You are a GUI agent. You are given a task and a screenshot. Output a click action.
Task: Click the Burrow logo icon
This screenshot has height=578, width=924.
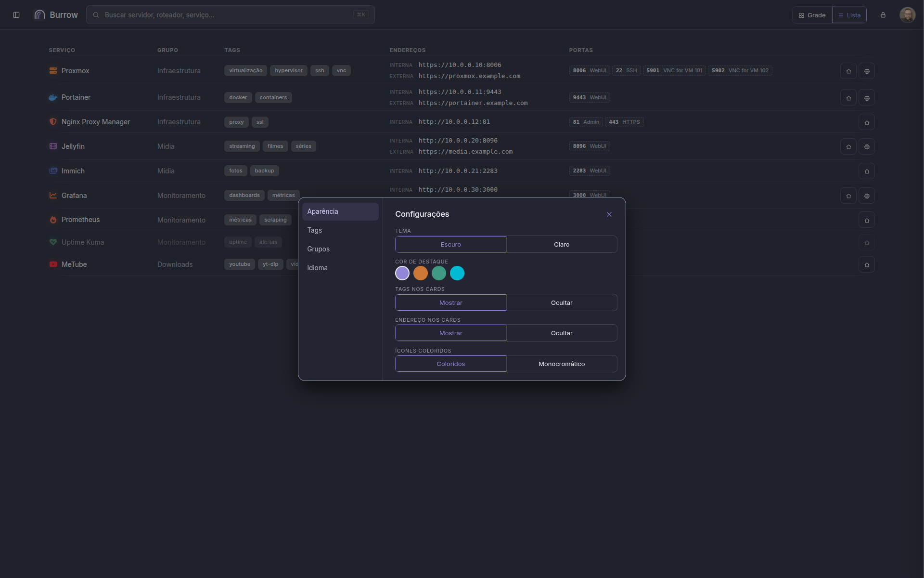40,15
